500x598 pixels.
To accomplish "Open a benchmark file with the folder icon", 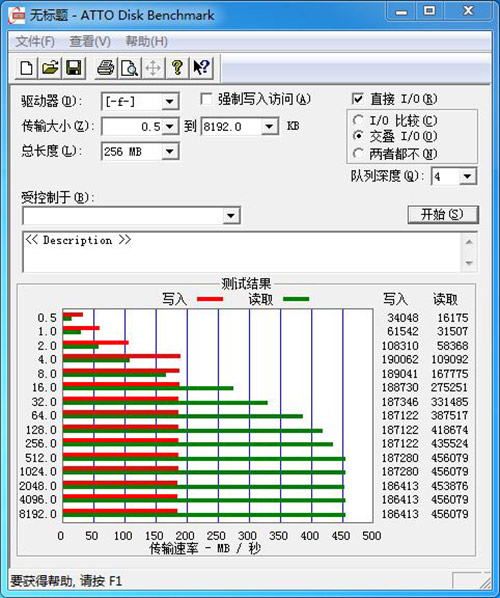I will [50, 68].
